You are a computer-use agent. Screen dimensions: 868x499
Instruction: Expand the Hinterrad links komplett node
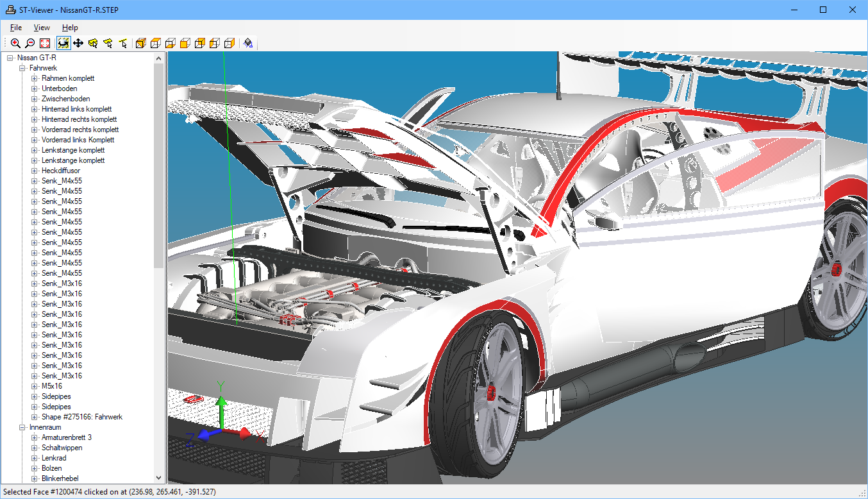click(35, 109)
